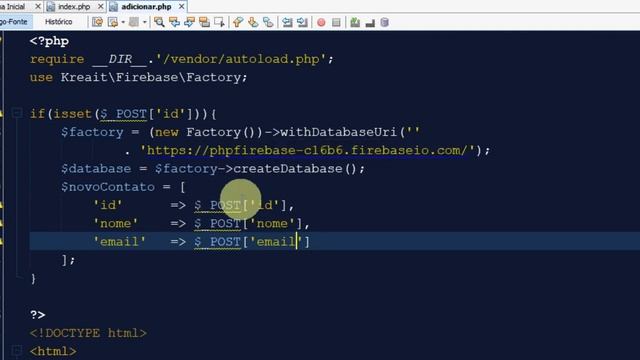This screenshot has width=640, height=360.
Task: Click Find Previous Occurrence icon
Action: click(174, 22)
